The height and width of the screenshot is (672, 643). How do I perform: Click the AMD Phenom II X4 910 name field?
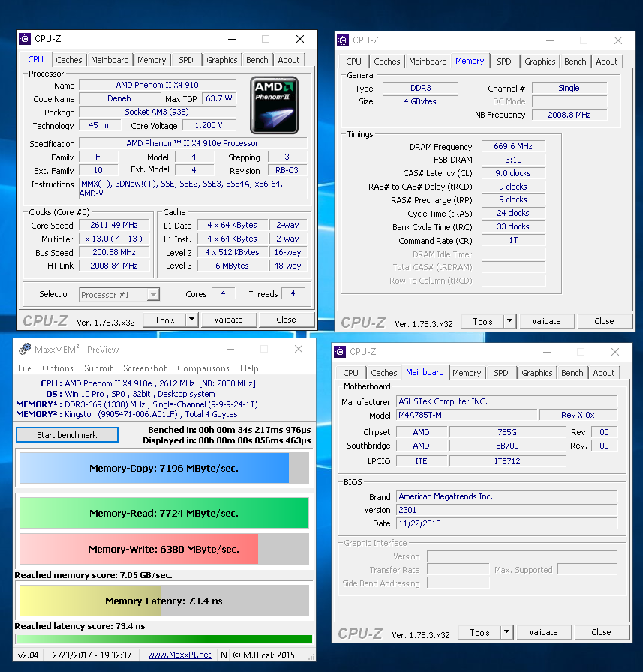point(158,85)
